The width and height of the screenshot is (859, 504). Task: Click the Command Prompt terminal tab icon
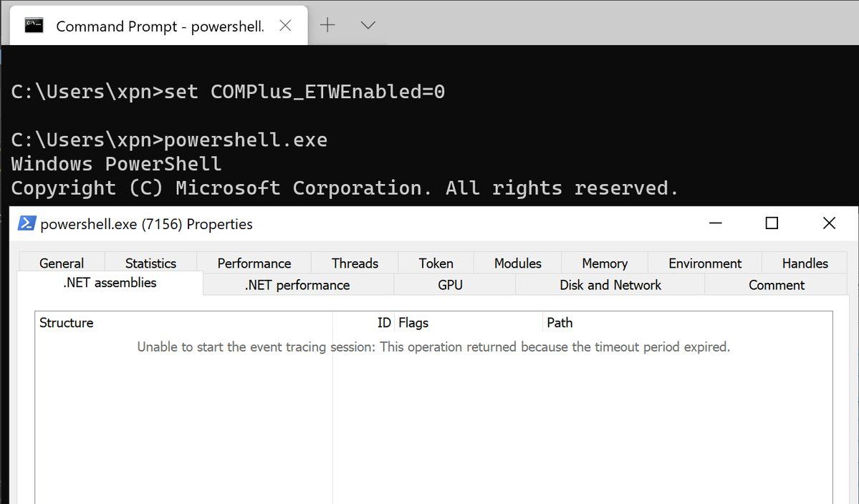click(x=34, y=26)
